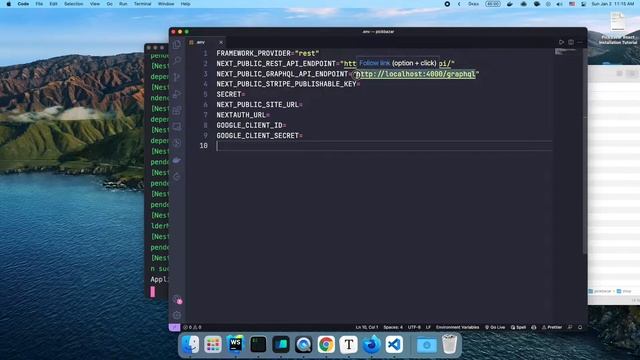Split the editor using the top-right icon
Screen dimensions: 640x360
[571, 42]
